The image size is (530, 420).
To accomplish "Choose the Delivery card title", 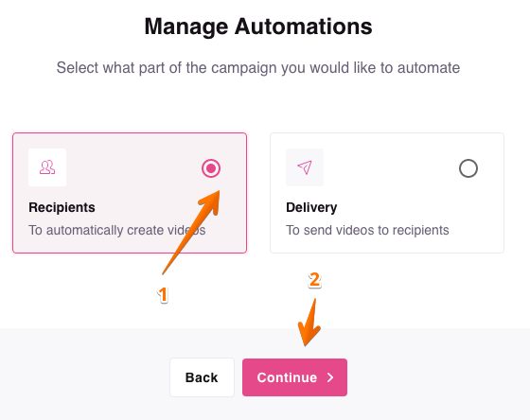I will [311, 207].
